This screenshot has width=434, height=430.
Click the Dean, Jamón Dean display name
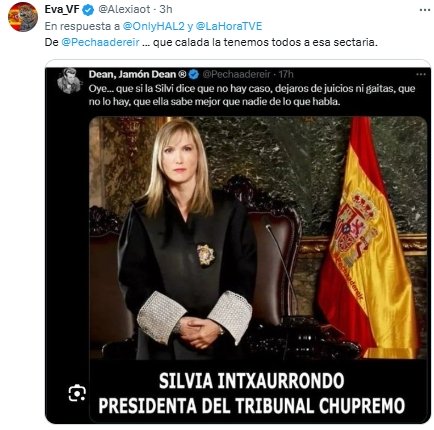coord(137,74)
